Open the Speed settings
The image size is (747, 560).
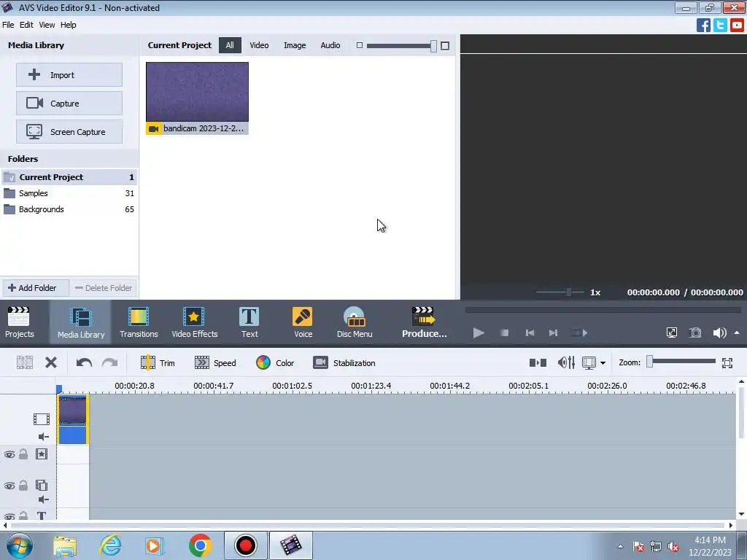(215, 363)
